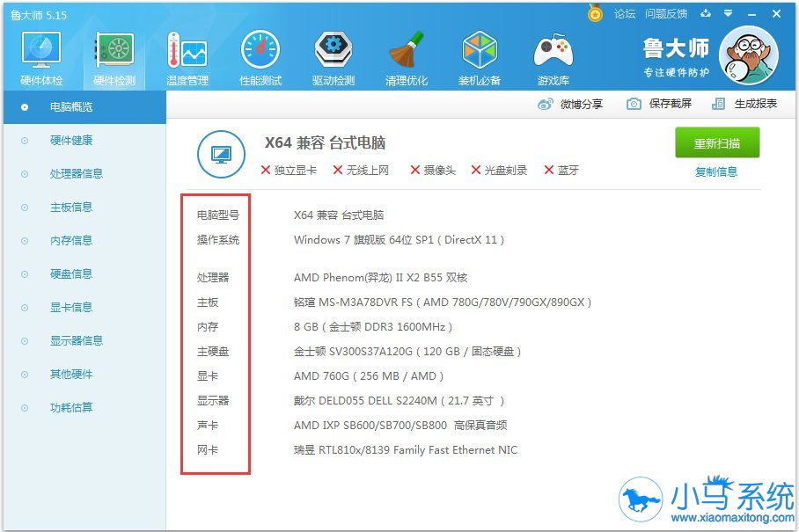
Task: Click 复制信息 copy info link
Action: 716,172
